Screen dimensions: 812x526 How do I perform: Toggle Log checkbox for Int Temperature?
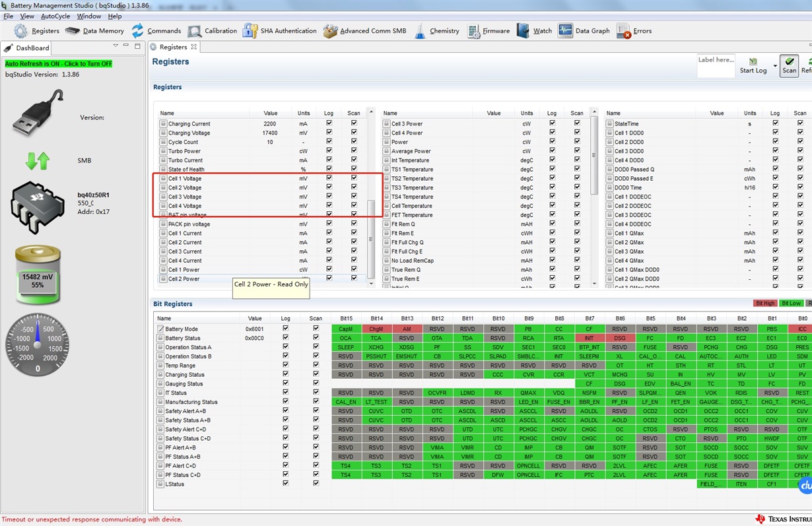[552, 160]
